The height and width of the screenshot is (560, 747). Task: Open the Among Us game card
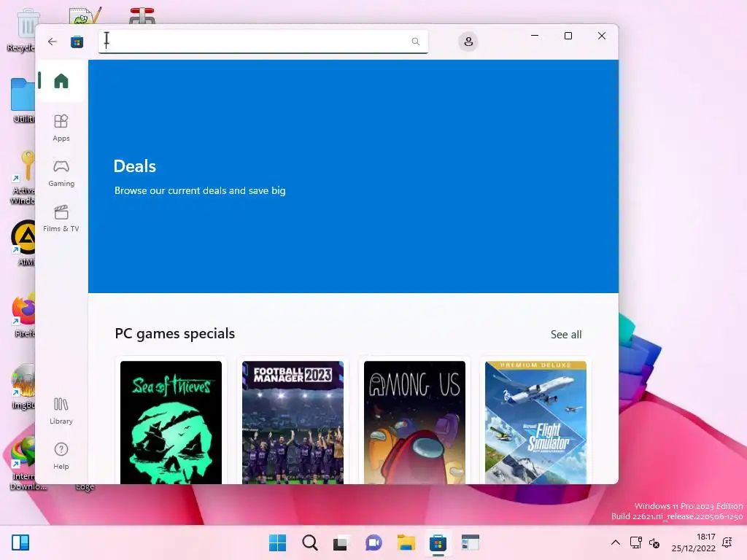tap(414, 421)
